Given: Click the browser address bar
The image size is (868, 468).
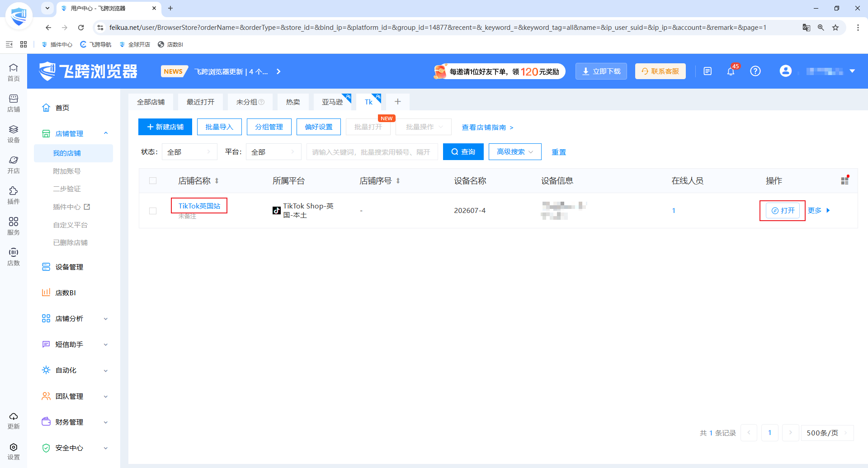Looking at the screenshot, I should pyautogui.click(x=438, y=28).
